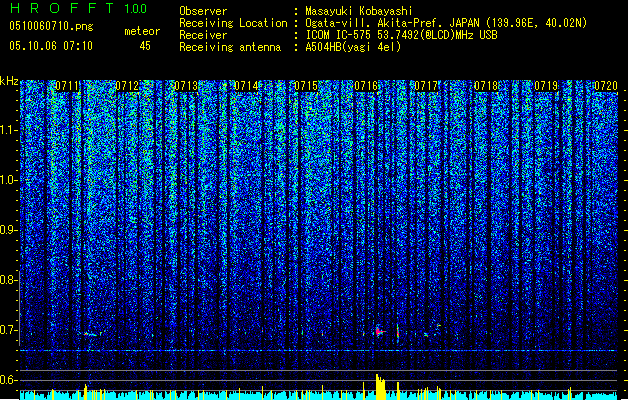
Task: Select observer name Masayuki Kobayashi
Action: click(x=359, y=11)
